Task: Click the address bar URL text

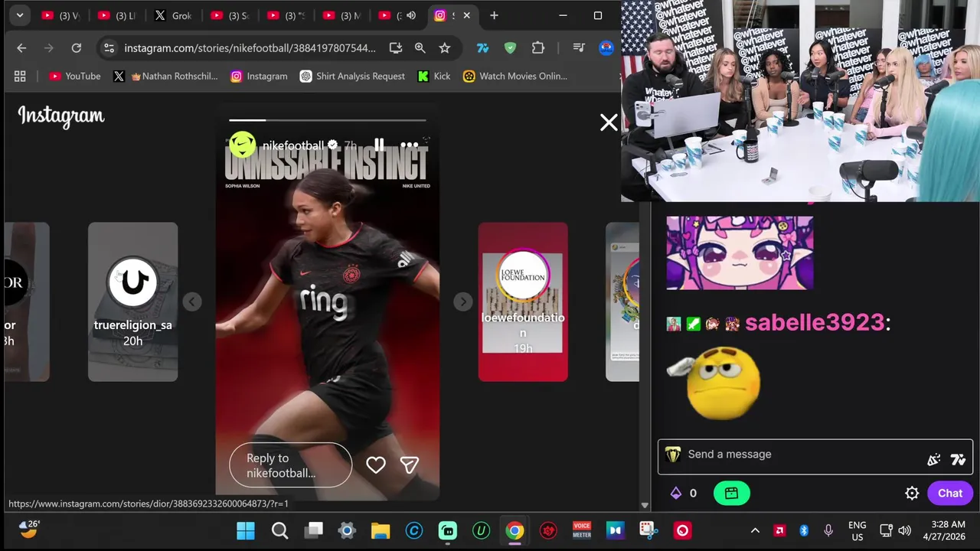Action: click(250, 47)
